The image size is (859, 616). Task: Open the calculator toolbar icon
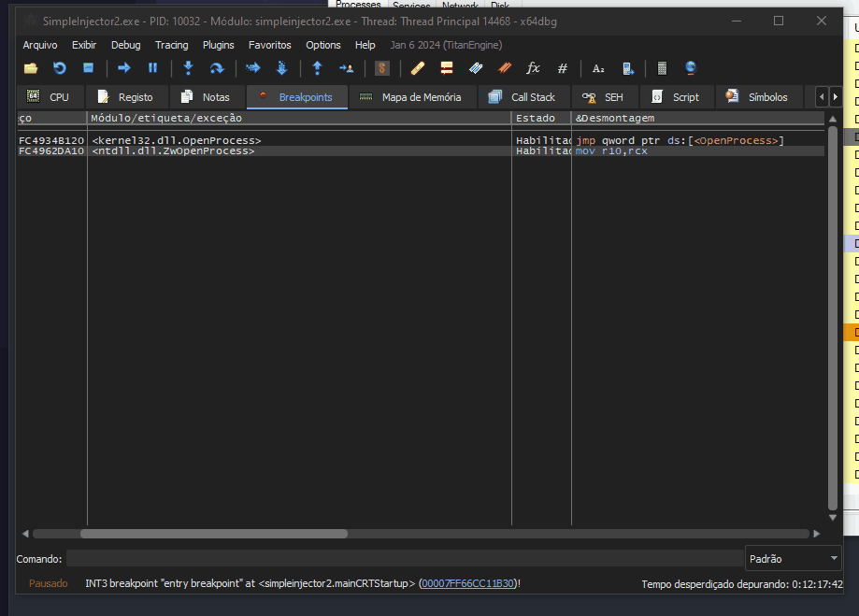[x=662, y=68]
